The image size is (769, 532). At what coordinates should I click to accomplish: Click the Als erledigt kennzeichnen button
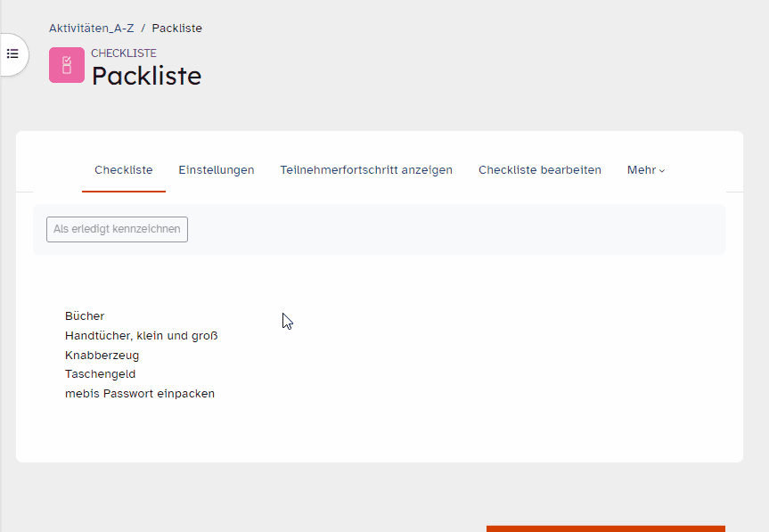[x=118, y=230]
